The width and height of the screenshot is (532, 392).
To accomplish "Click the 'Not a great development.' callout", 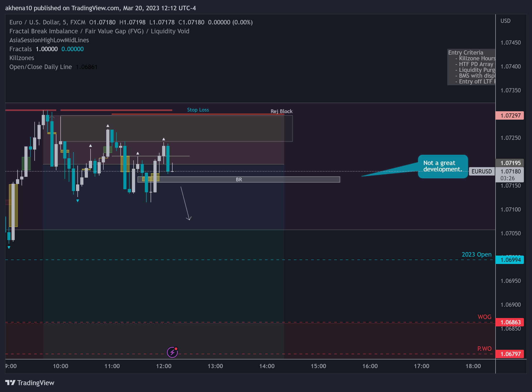I will click(443, 166).
